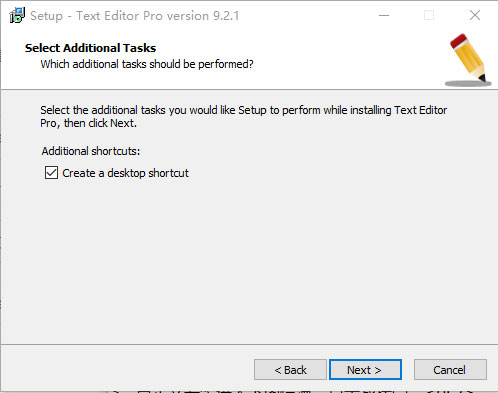The image size is (498, 393).
Task: Cancel the installation
Action: [450, 370]
